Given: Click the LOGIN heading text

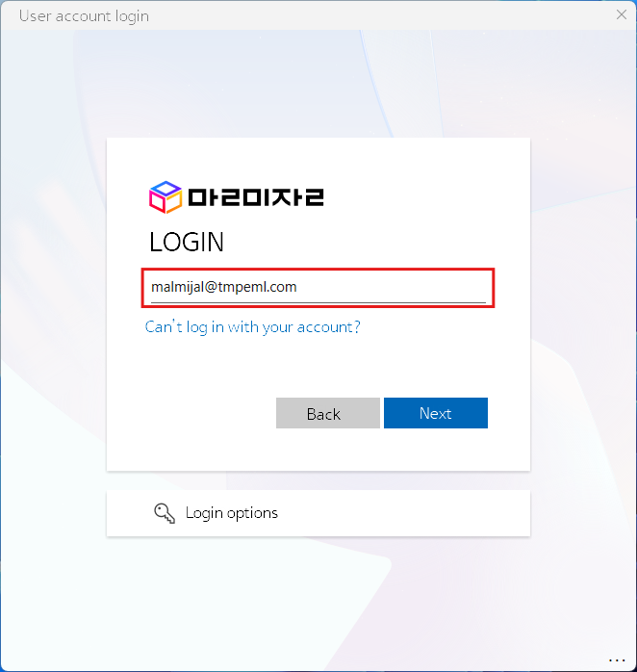Looking at the screenshot, I should click(x=187, y=242).
